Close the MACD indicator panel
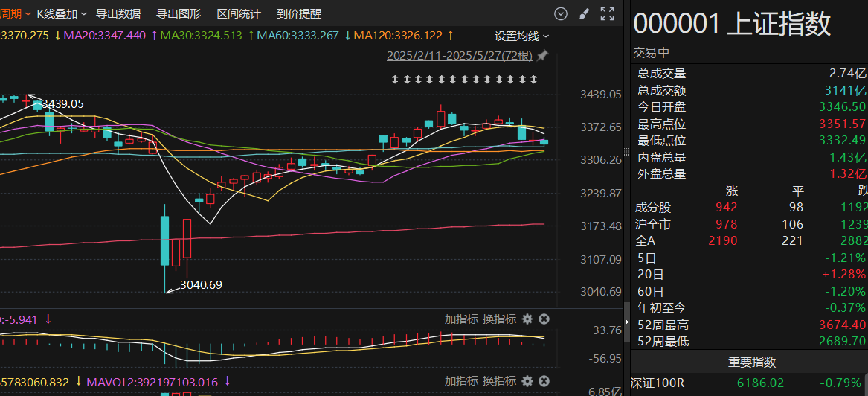The image size is (868, 396). 544,319
